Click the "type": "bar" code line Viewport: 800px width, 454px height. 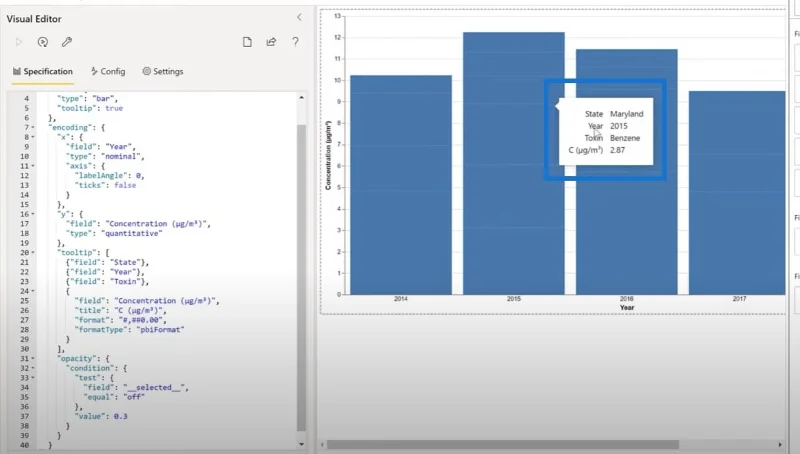87,99
